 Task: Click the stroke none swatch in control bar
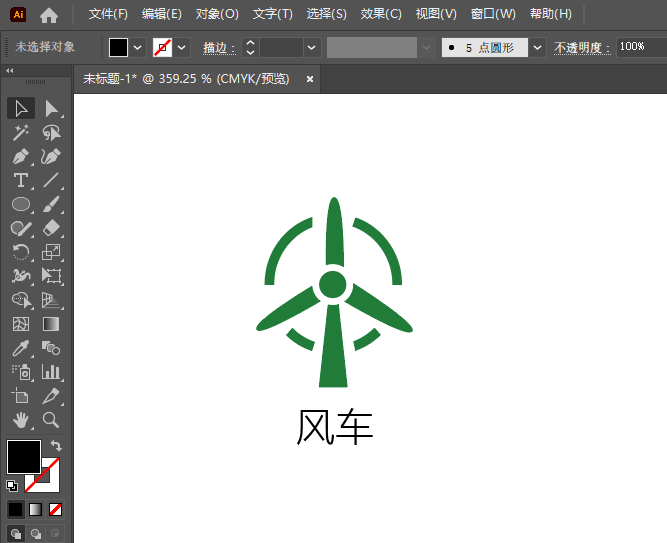coord(162,47)
